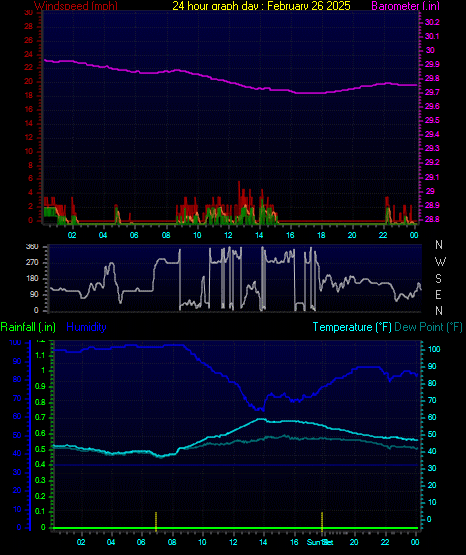The height and width of the screenshot is (555, 466).
Task: Click the SunSet label on the time axis
Action: (x=320, y=542)
